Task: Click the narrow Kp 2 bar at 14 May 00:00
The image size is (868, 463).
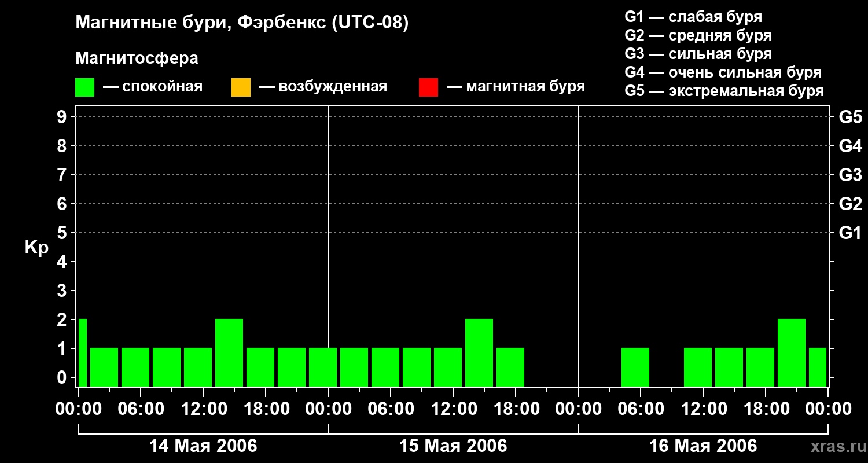Action: point(83,352)
